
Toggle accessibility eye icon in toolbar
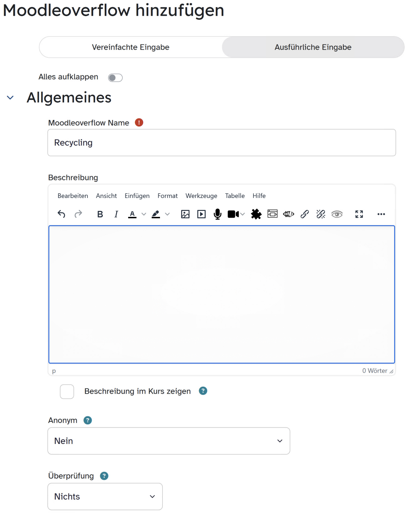(x=337, y=214)
